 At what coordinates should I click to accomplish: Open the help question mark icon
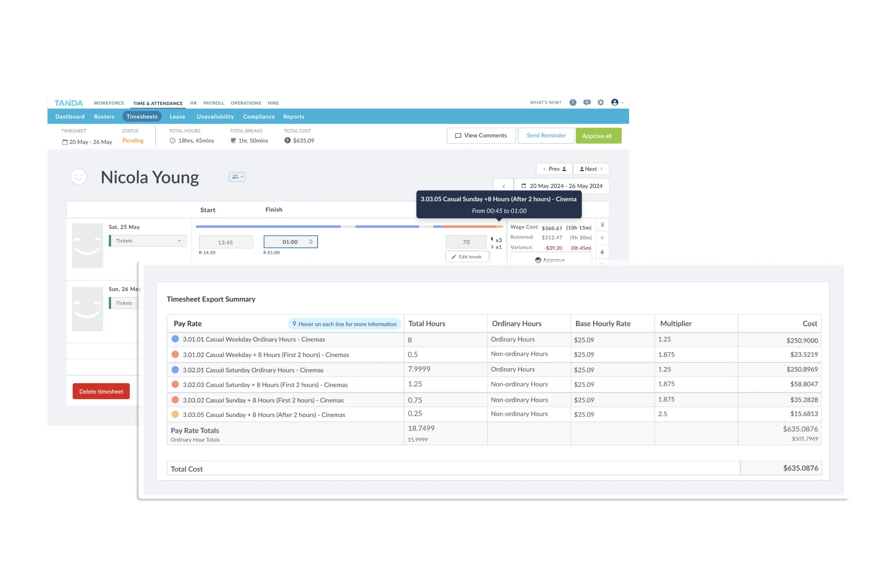pos(573,102)
